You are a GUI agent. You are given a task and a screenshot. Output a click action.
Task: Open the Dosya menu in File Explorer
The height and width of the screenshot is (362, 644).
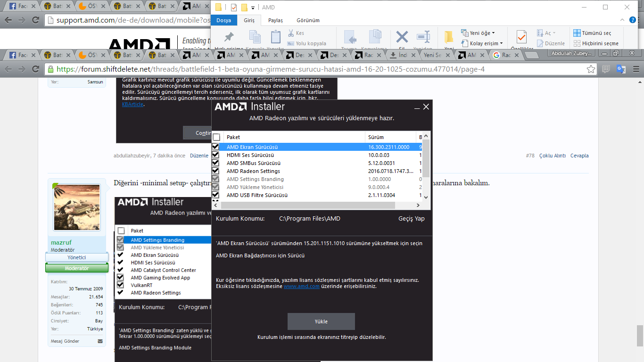click(x=224, y=20)
